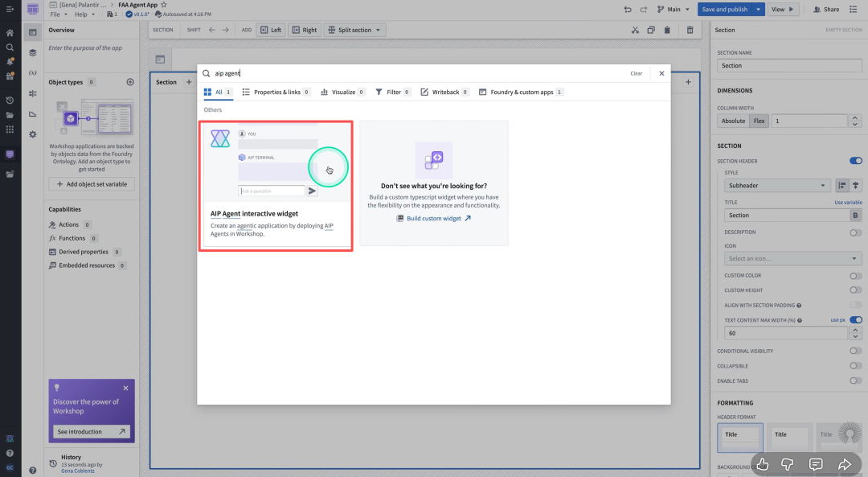Click the Save and publish button
The width and height of the screenshot is (868, 477).
tap(725, 10)
